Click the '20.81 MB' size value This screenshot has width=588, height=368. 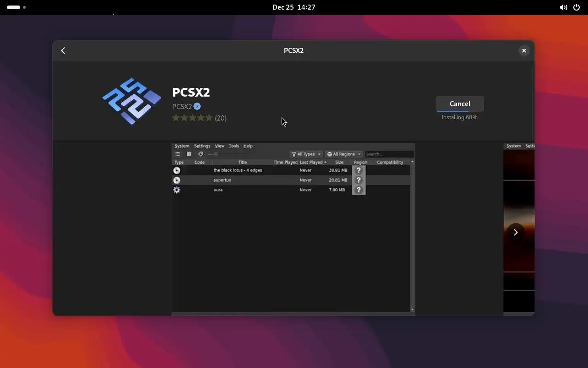click(338, 180)
